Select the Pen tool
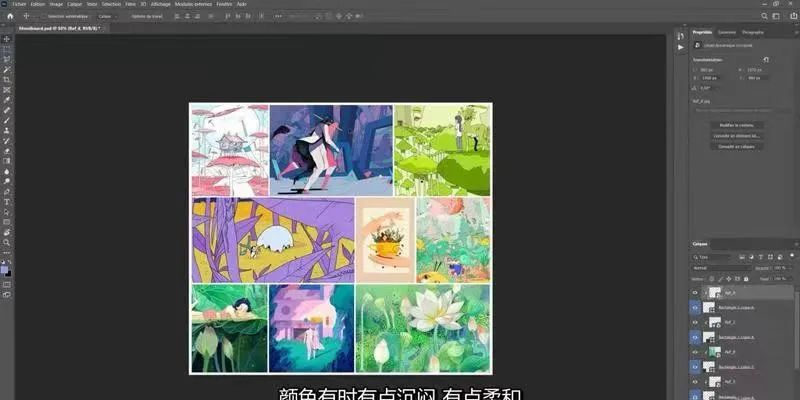 click(7, 192)
